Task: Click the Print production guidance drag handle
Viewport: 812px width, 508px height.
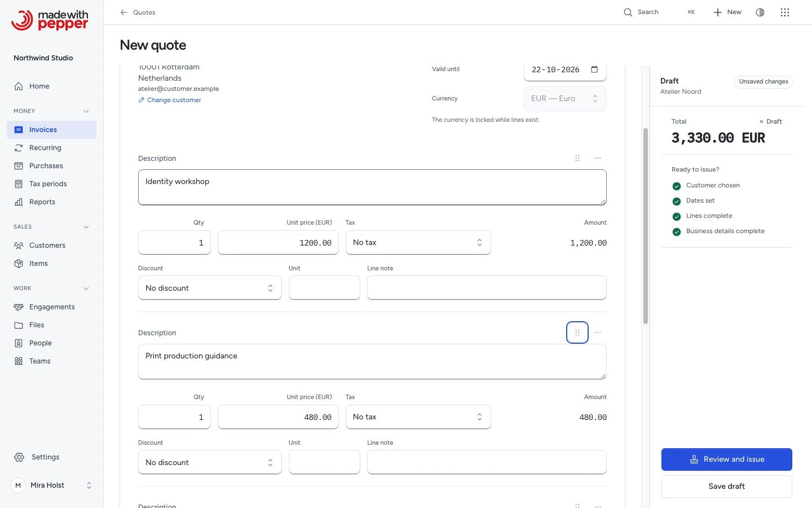Action: 577,332
